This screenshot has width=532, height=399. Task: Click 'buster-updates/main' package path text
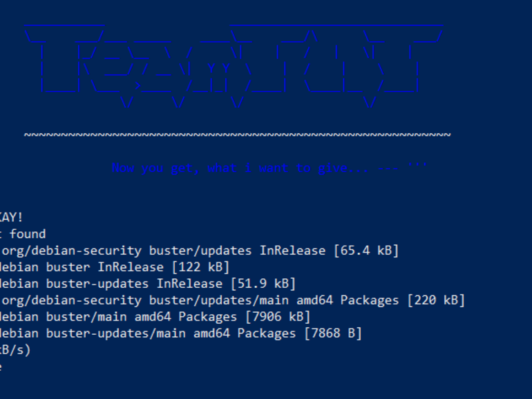pyautogui.click(x=116, y=333)
